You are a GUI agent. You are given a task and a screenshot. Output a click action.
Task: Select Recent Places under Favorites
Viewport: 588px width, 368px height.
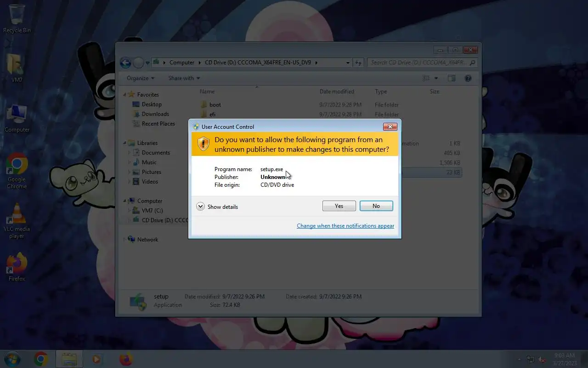[158, 124]
